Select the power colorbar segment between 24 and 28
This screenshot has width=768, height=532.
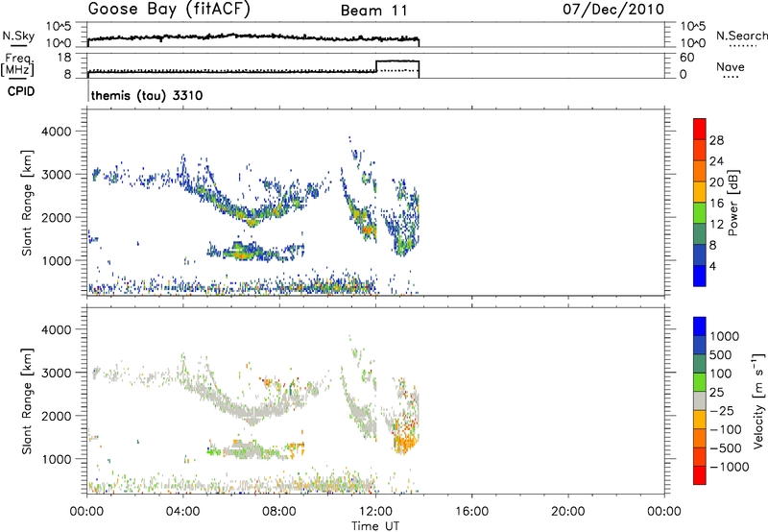point(700,150)
